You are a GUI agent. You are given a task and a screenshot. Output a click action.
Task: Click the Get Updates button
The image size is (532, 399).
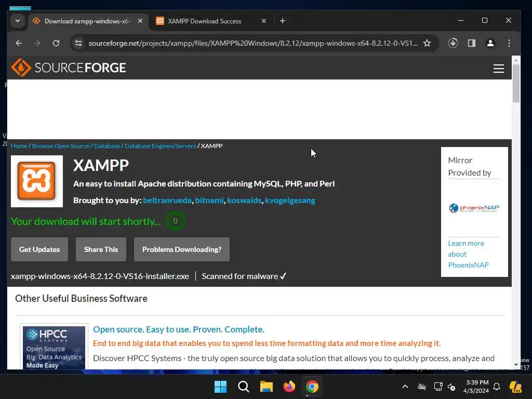pyautogui.click(x=39, y=249)
